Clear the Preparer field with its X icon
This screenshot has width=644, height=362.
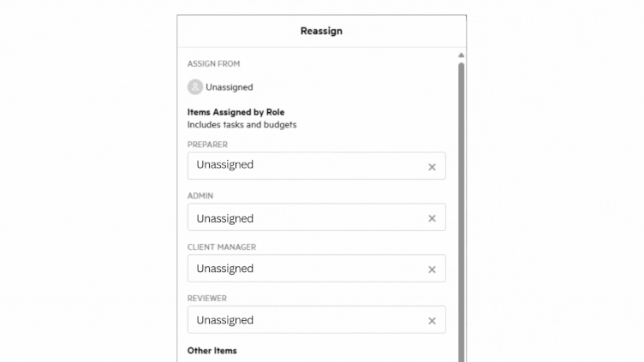432,167
